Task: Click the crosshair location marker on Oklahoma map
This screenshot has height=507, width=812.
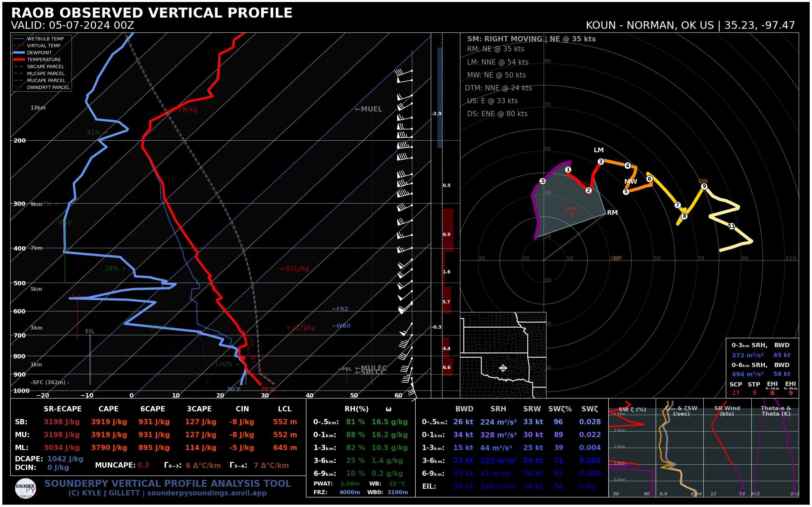Action: (x=503, y=368)
